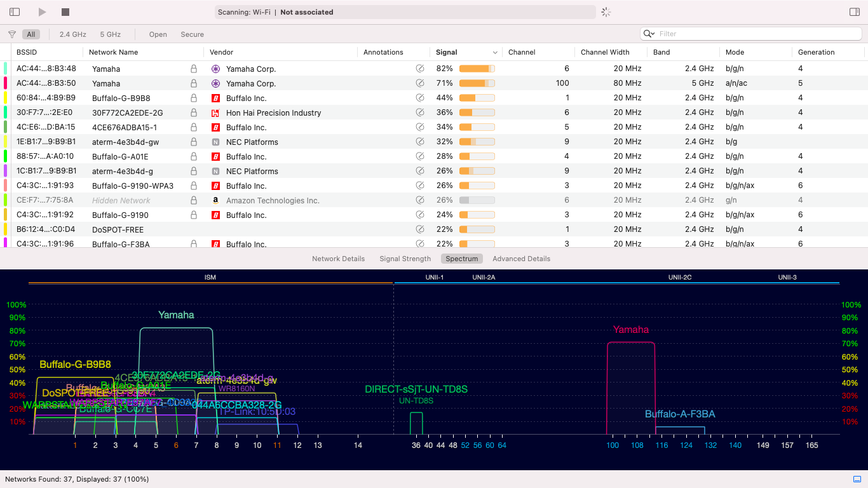
Task: Stop the Wi-Fi scan
Action: (65, 12)
